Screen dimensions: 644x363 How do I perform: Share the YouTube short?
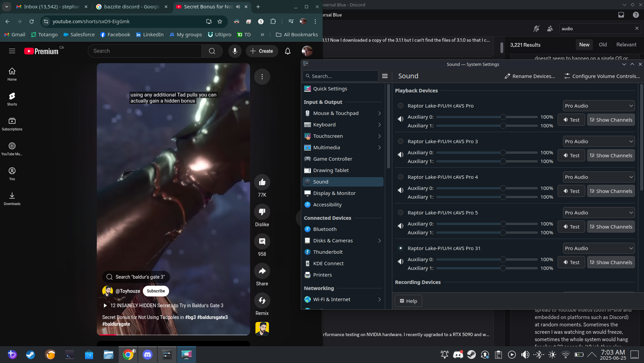(x=262, y=271)
